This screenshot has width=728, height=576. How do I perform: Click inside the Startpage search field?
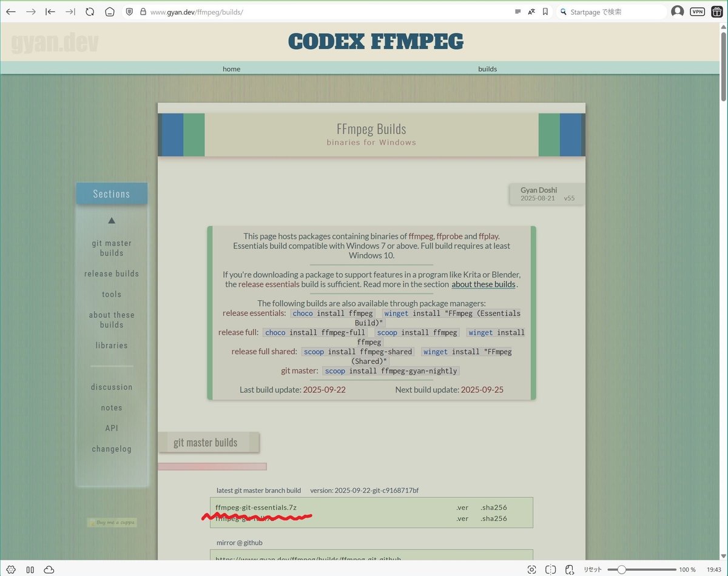tap(607, 12)
